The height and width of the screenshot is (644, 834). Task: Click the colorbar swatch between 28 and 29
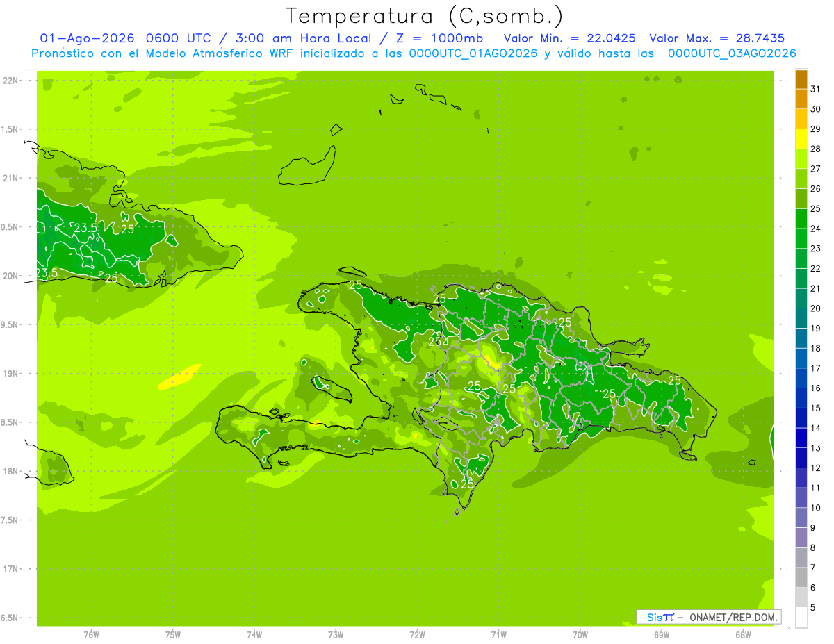pyautogui.click(x=801, y=139)
